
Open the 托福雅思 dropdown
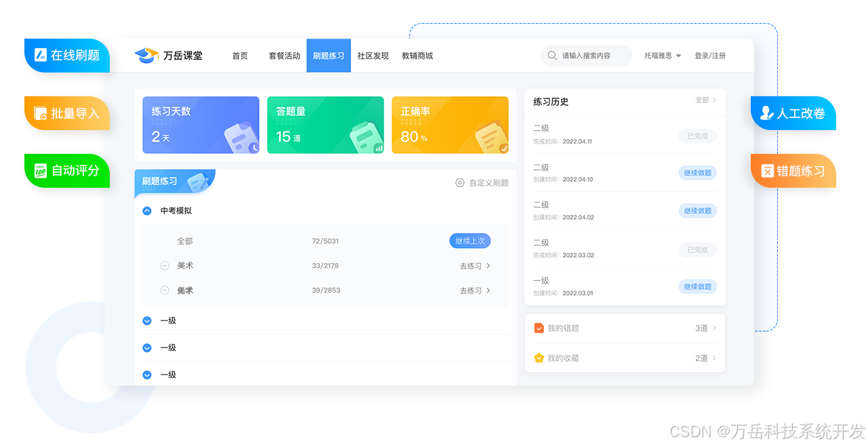(663, 56)
